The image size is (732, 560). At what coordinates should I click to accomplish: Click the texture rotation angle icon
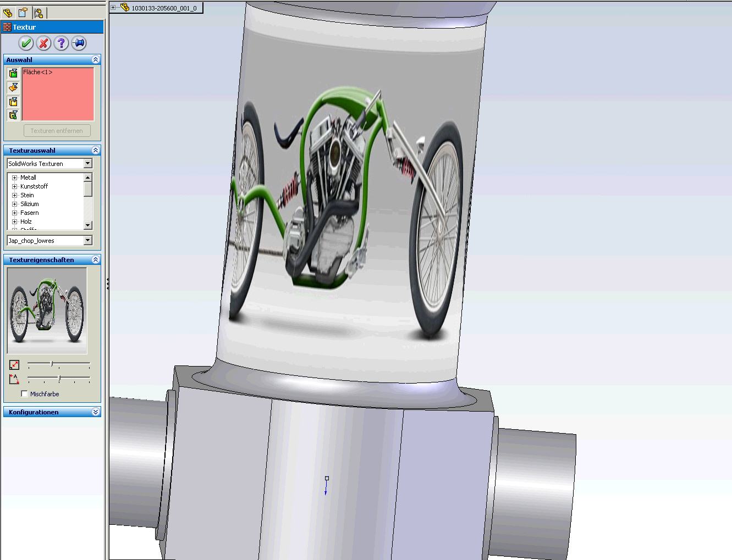pos(14,379)
